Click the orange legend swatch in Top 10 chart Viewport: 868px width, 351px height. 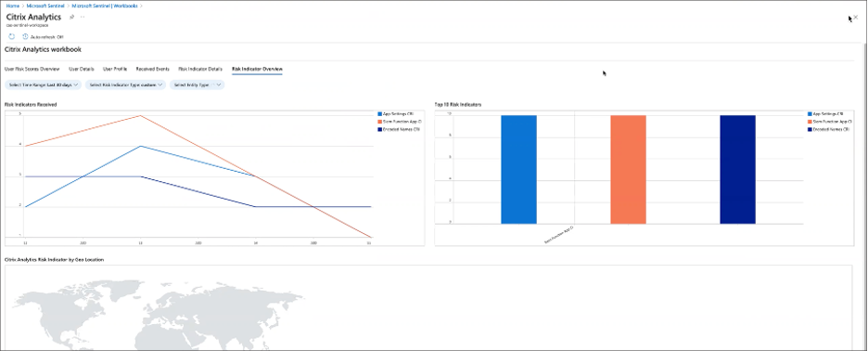[810, 122]
